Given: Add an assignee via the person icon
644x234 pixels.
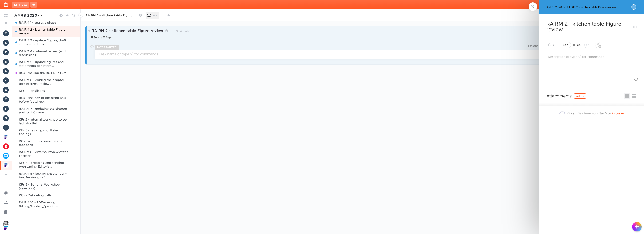Looking at the screenshot, I should click(598, 45).
